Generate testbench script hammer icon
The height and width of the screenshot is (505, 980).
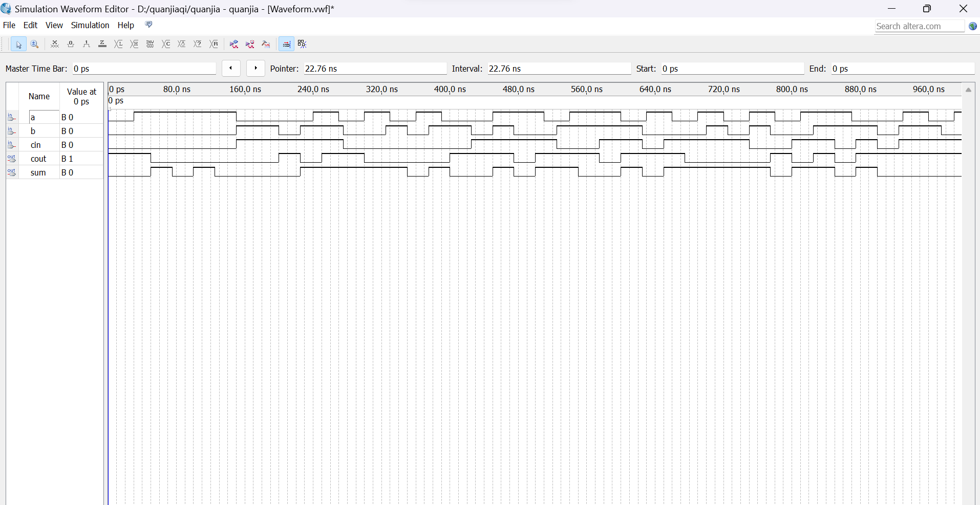coord(266,44)
